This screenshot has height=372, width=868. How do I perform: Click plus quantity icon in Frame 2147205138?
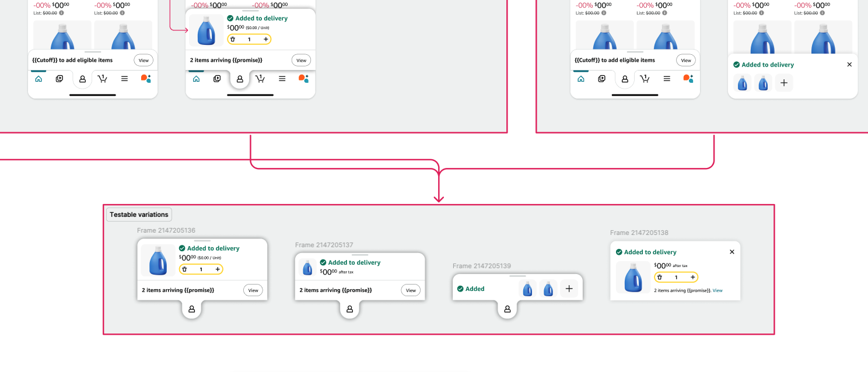click(693, 277)
